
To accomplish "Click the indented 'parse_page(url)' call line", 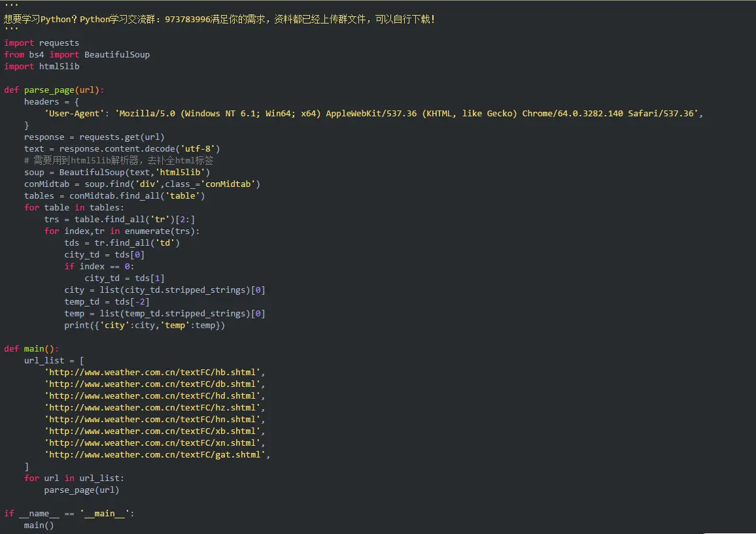I will click(x=82, y=490).
